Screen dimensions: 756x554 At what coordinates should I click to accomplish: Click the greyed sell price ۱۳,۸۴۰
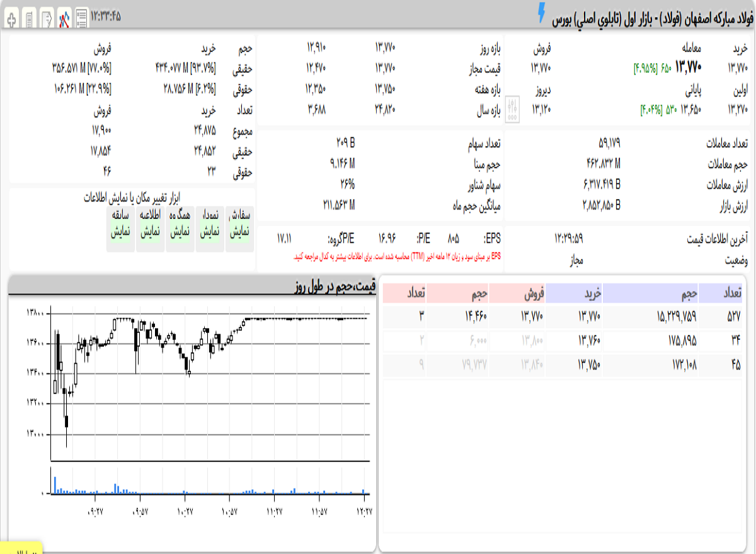532,365
